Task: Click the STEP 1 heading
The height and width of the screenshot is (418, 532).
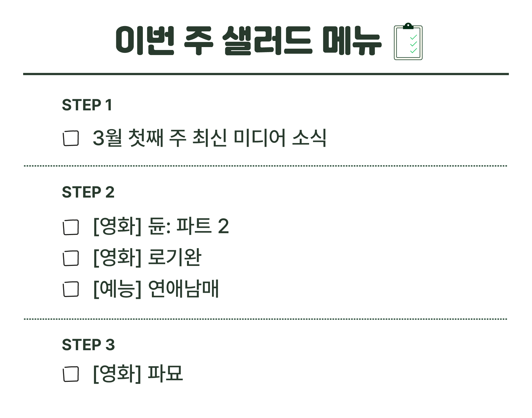Action: (x=87, y=105)
